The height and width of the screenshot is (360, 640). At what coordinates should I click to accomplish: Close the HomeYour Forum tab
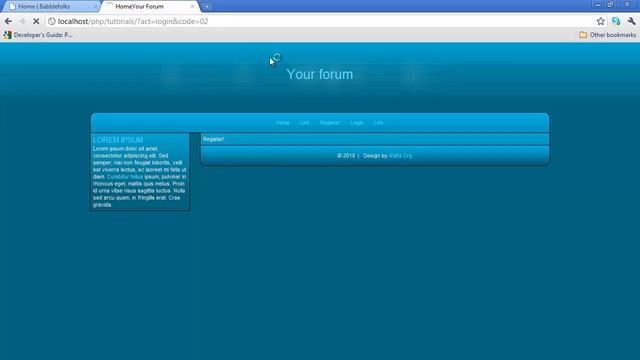192,7
